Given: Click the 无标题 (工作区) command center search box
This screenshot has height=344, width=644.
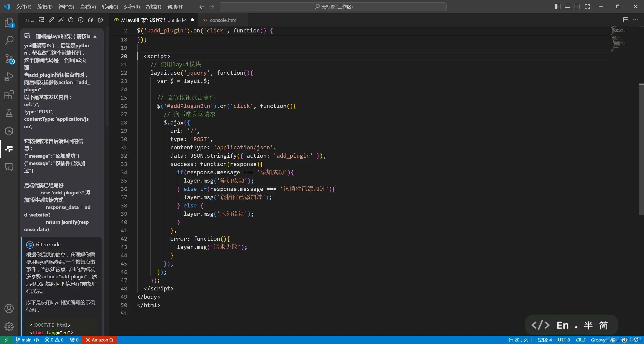Looking at the screenshot, I should point(333,7).
